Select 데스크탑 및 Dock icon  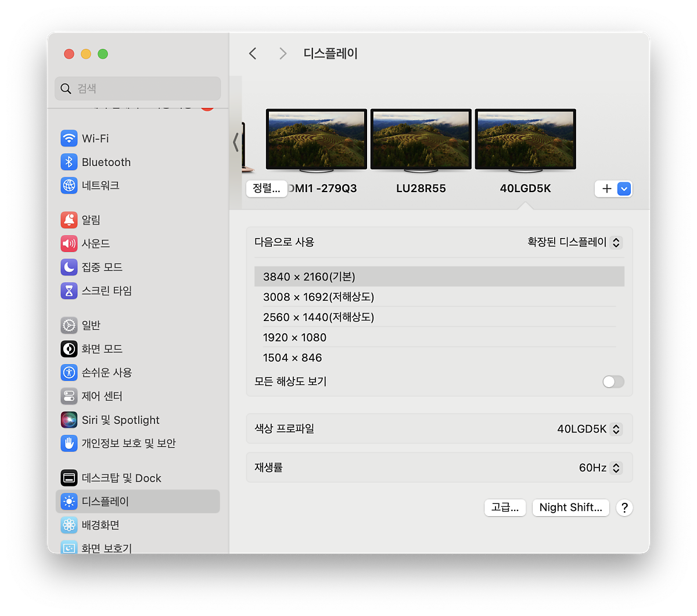click(x=69, y=478)
